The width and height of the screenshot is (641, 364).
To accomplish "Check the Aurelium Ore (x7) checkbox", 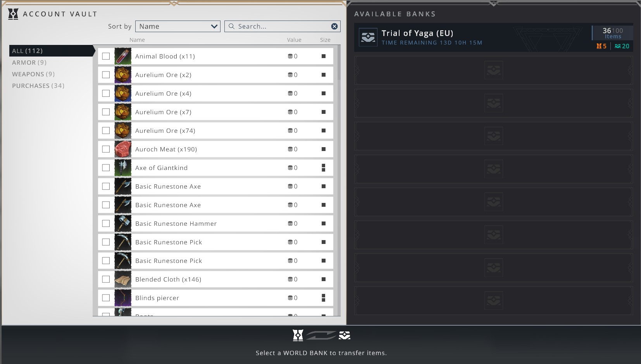I will pyautogui.click(x=106, y=112).
